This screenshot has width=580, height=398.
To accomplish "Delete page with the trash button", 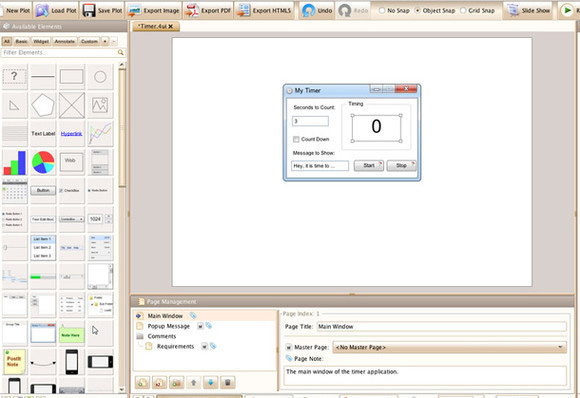I will 227,382.
